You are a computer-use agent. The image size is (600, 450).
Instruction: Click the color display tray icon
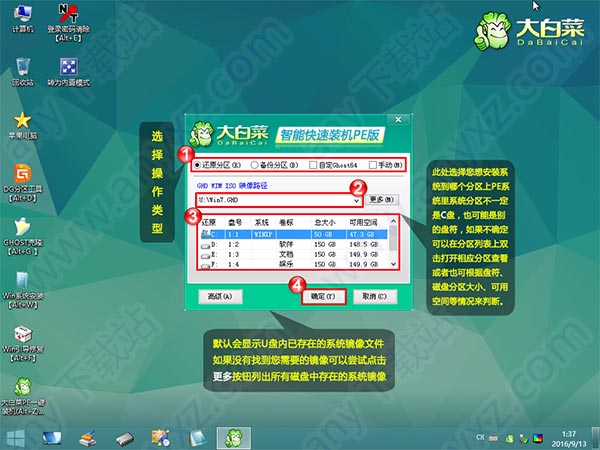[538, 438]
